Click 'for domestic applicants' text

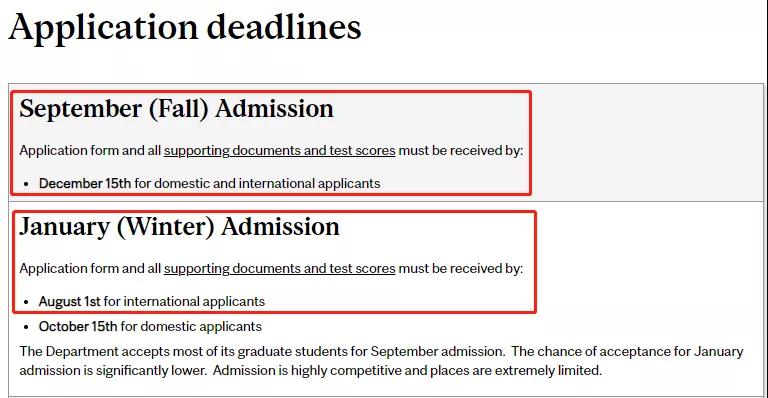(x=191, y=327)
